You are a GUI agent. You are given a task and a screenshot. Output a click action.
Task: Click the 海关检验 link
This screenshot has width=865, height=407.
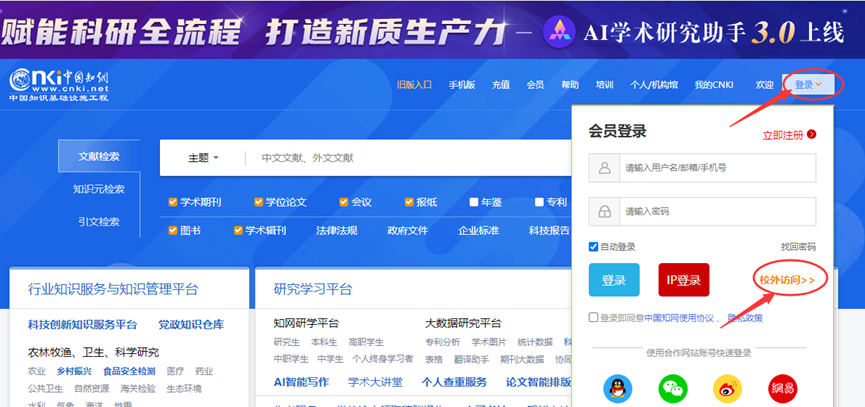[138, 388]
